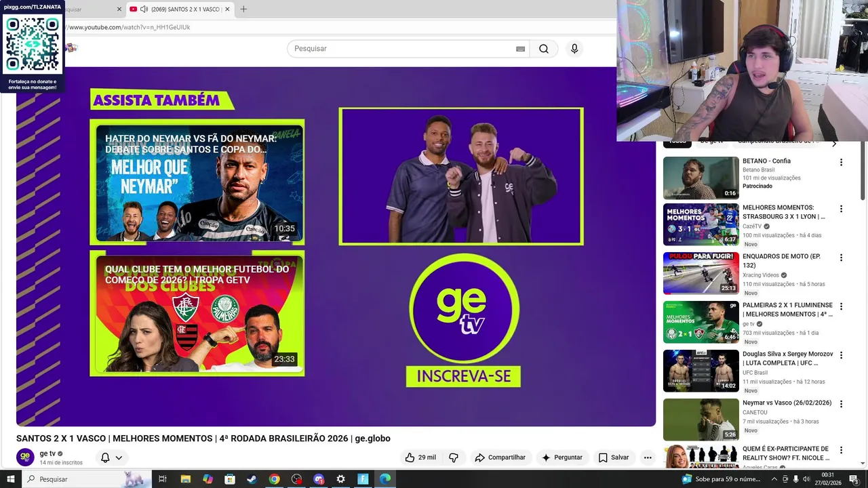Open Windows Settings gear on the taskbar
Screen dimensions: 868x488
340,479
